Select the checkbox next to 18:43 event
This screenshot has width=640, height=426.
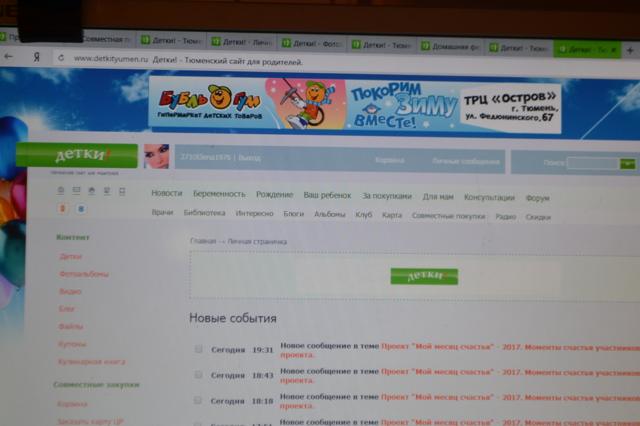198,375
